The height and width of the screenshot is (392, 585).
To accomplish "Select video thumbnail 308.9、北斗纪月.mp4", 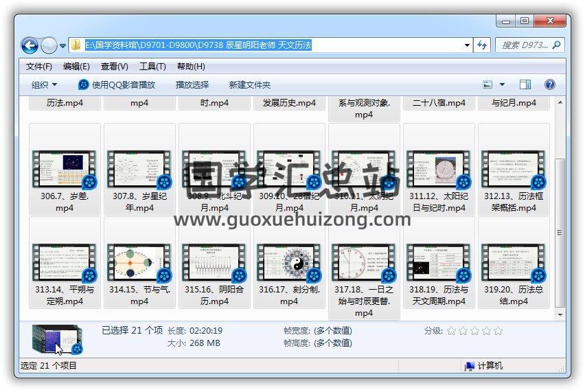I will pyautogui.click(x=214, y=169).
